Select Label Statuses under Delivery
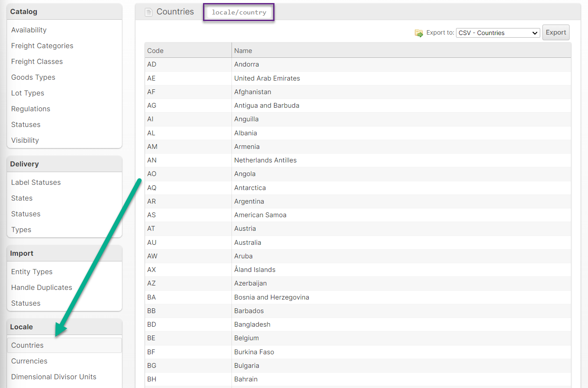This screenshot has height=388, width=588. [36, 182]
